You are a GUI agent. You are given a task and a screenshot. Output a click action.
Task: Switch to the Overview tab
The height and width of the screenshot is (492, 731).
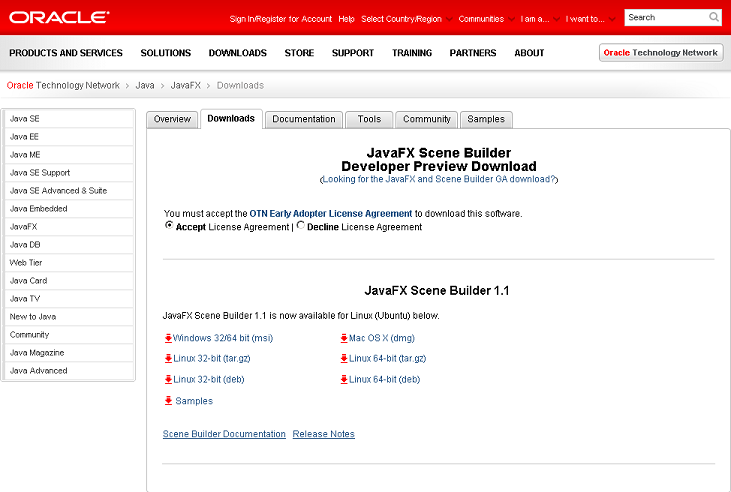tap(172, 119)
